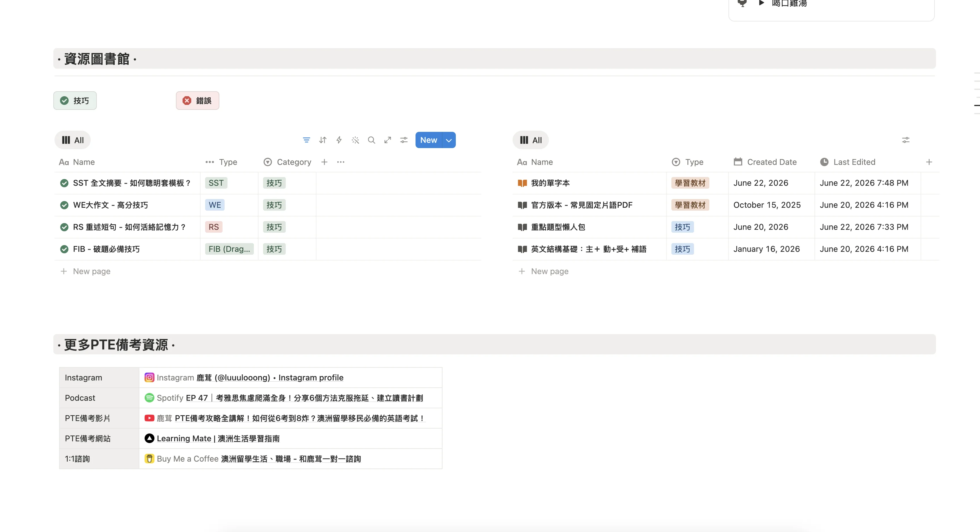The height and width of the screenshot is (532, 980).
Task: Open settings icon of right resource database
Action: pos(906,140)
